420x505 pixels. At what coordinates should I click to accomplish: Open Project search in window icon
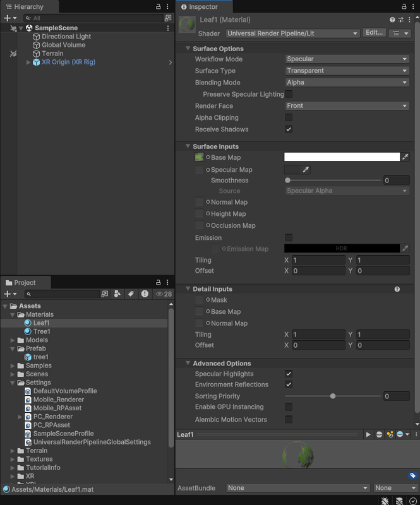click(104, 294)
